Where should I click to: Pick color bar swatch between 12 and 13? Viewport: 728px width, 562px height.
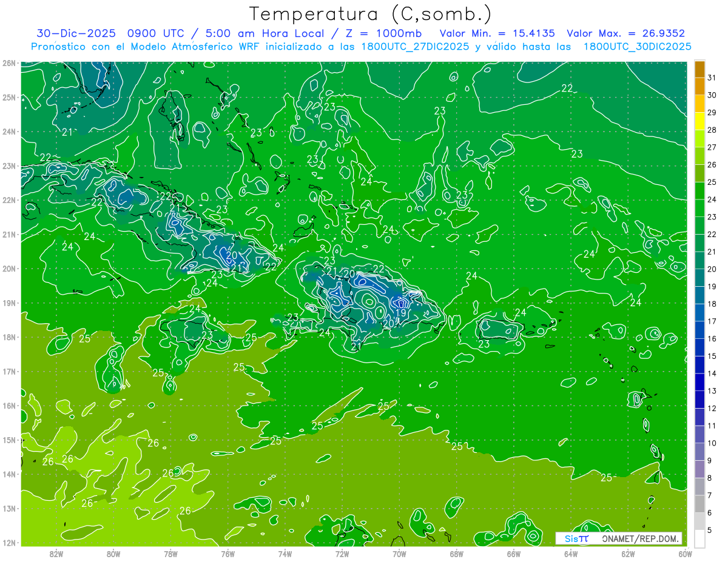699,399
